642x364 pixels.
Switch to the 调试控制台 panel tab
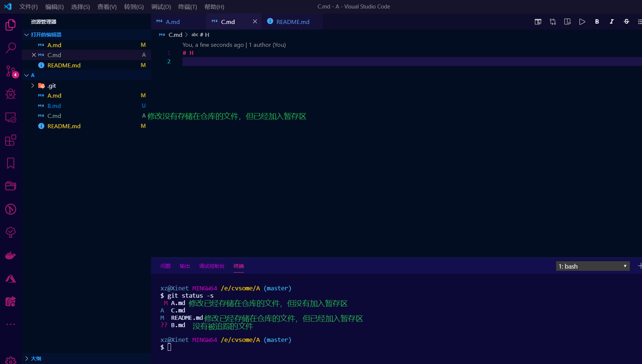click(212, 266)
